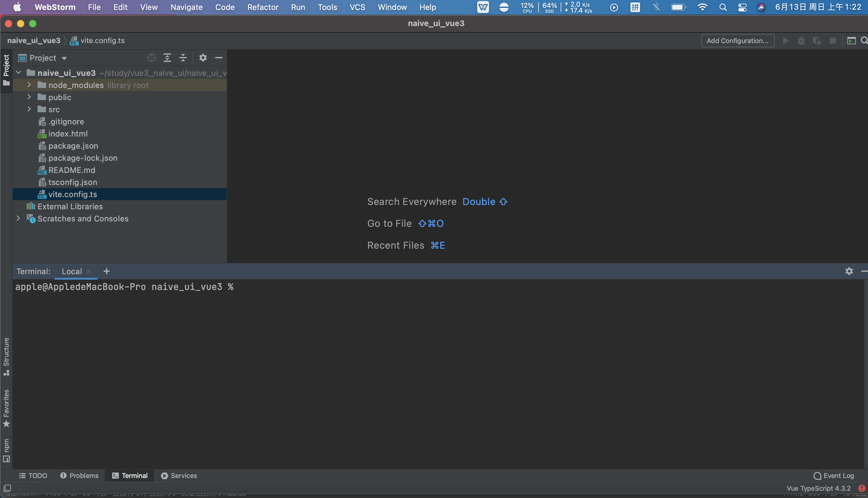Click the Collapse All icon in Project panel
Screen dimensions: 868x498
pos(183,58)
